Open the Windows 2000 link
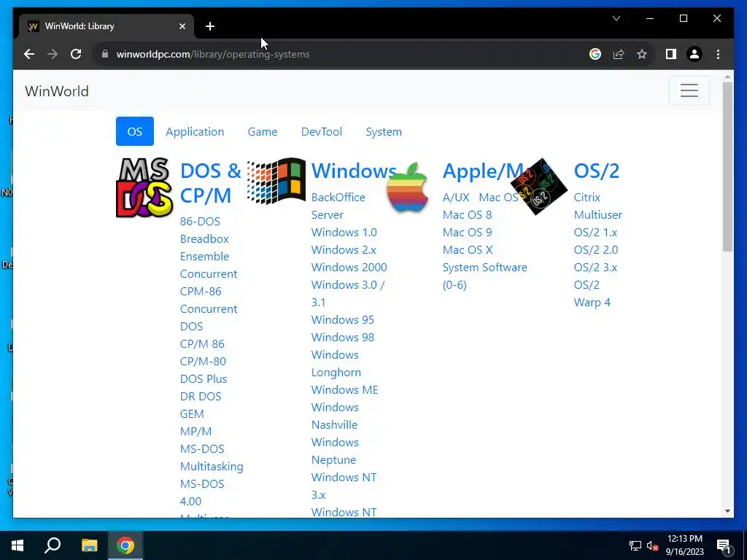The width and height of the screenshot is (747, 560). tap(349, 267)
